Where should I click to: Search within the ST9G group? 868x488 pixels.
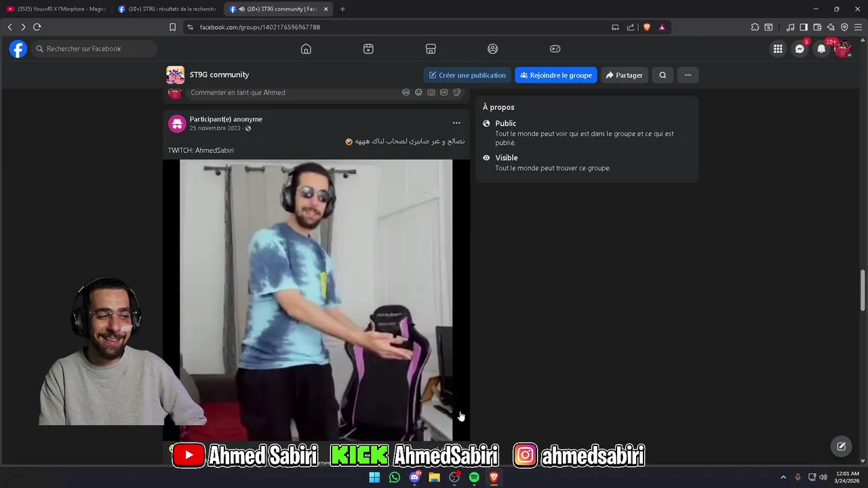pos(663,75)
